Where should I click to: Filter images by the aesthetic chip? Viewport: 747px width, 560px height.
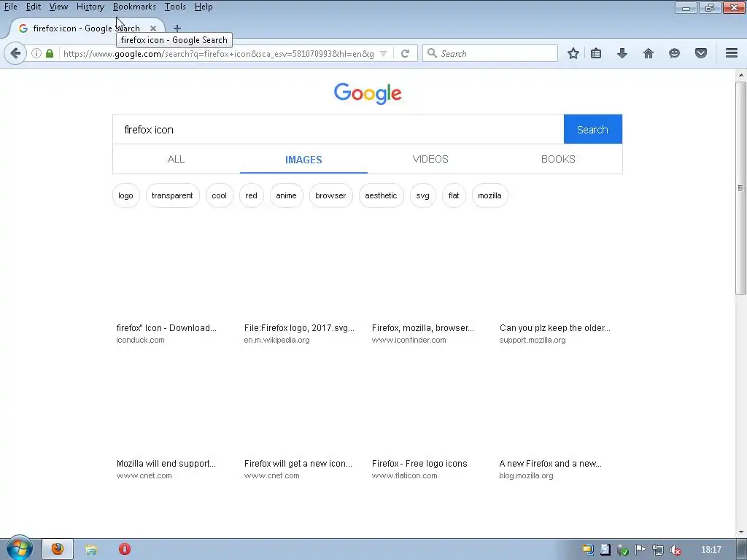coord(381,195)
